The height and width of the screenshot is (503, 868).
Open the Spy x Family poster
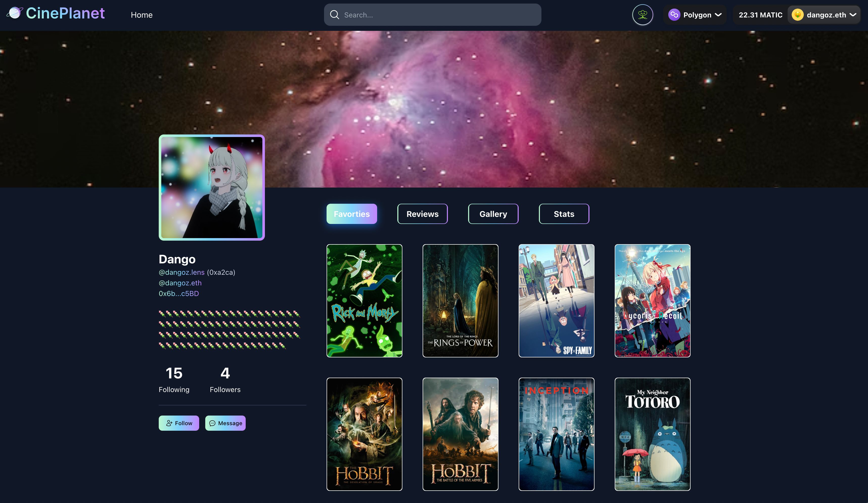[556, 301]
